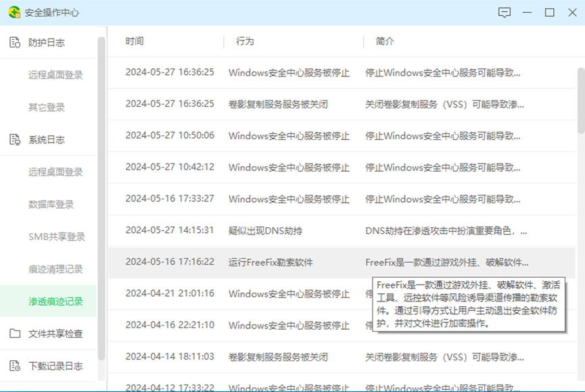
Task: Minimize the 安全操作中心 window
Action: 527,12
